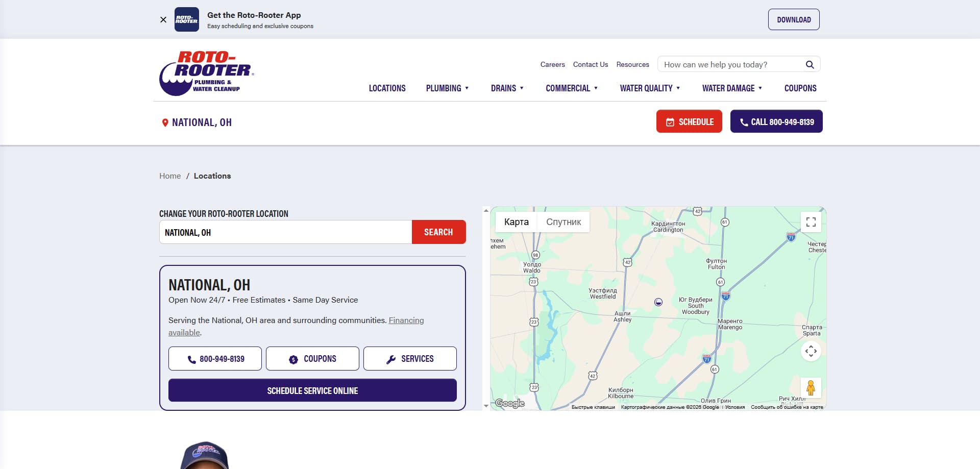
Task: Expand the Commercial dropdown menu
Action: [572, 88]
